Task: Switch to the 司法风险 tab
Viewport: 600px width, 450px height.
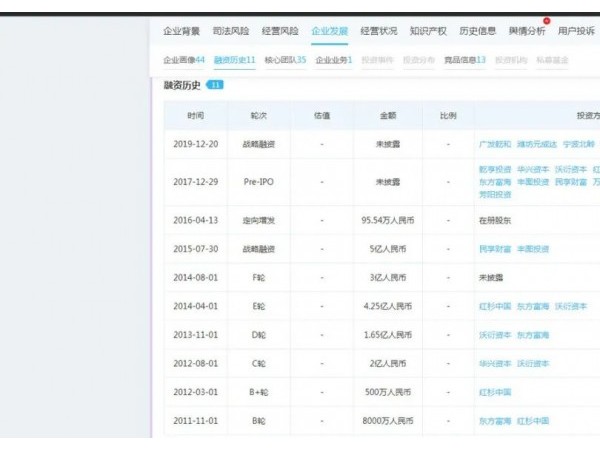Action: tap(230, 32)
